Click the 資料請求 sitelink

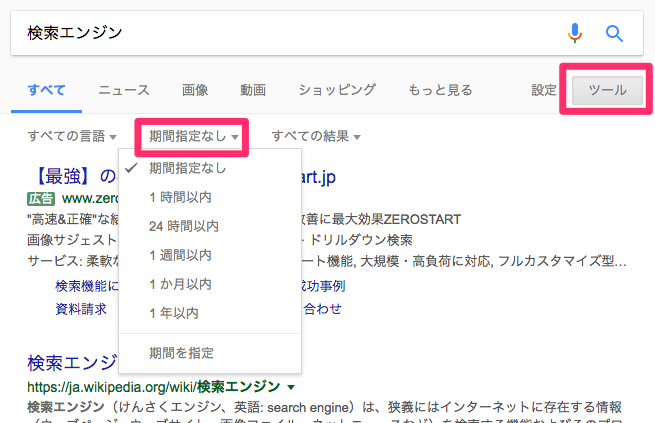tap(81, 309)
